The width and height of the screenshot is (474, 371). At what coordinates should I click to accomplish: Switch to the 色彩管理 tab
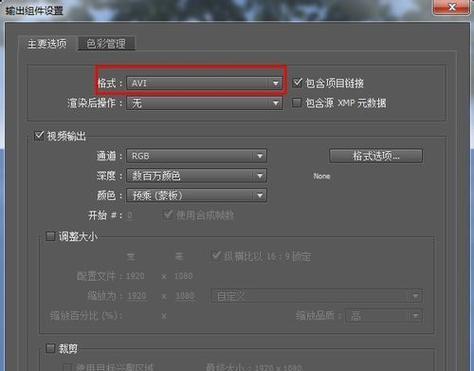tap(106, 43)
